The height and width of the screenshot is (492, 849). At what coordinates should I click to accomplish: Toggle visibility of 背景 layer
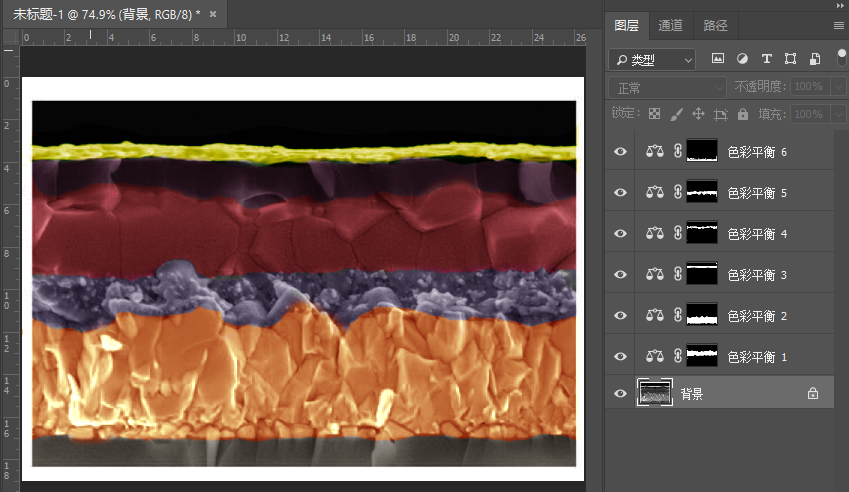click(620, 394)
